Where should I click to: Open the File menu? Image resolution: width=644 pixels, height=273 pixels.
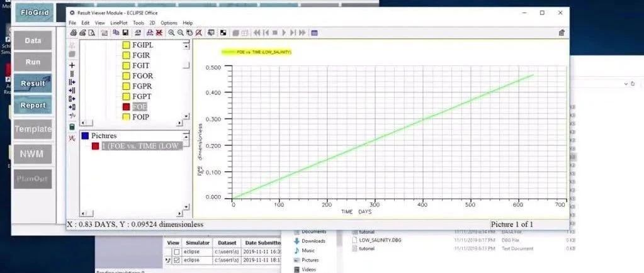pos(72,23)
